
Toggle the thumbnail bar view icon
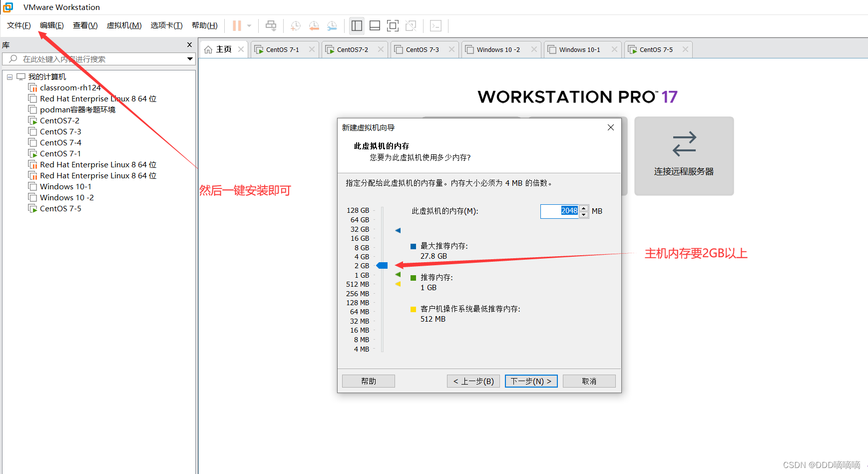click(x=375, y=25)
